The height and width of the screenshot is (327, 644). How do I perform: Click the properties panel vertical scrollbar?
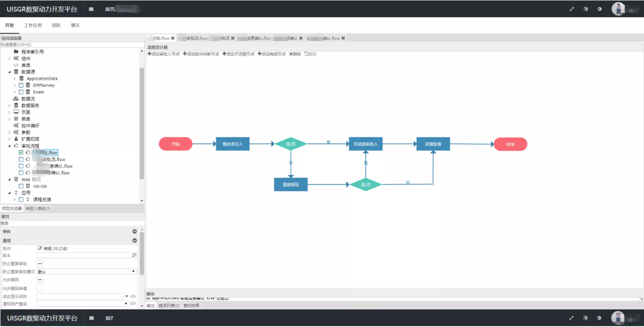[142, 253]
